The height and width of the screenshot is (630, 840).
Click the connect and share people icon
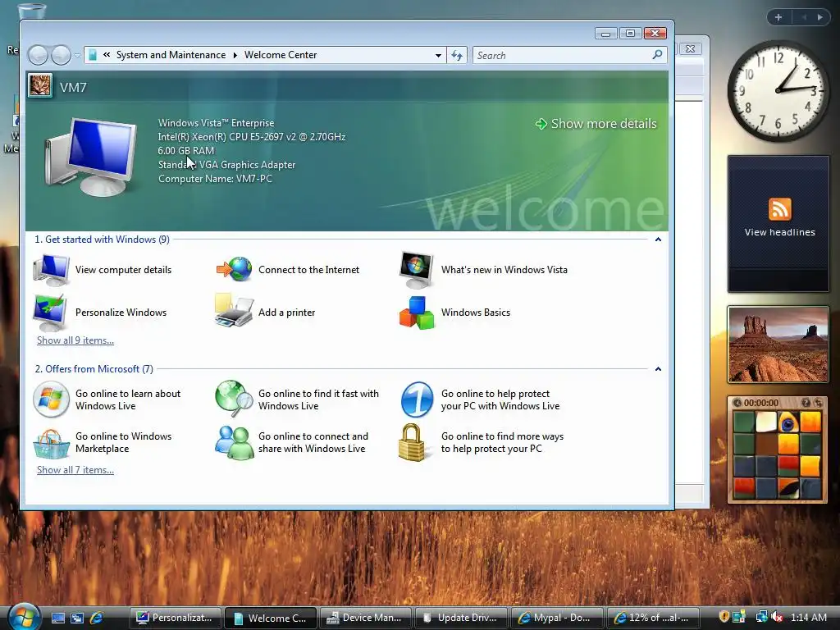tap(234, 442)
